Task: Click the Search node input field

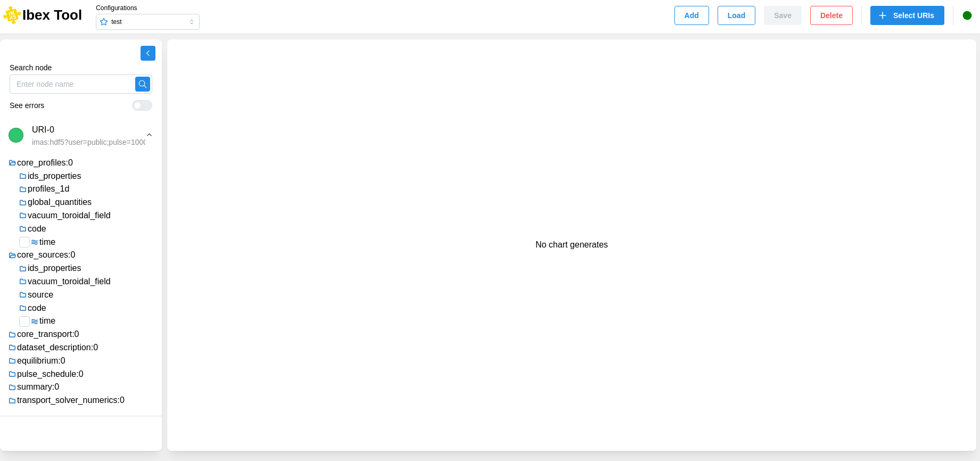Action: click(73, 84)
